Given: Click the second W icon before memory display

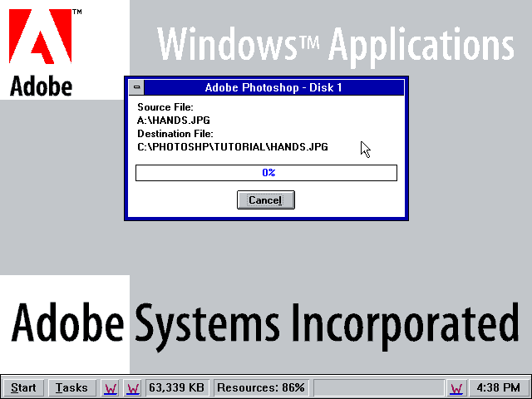Looking at the screenshot, I should (132, 387).
